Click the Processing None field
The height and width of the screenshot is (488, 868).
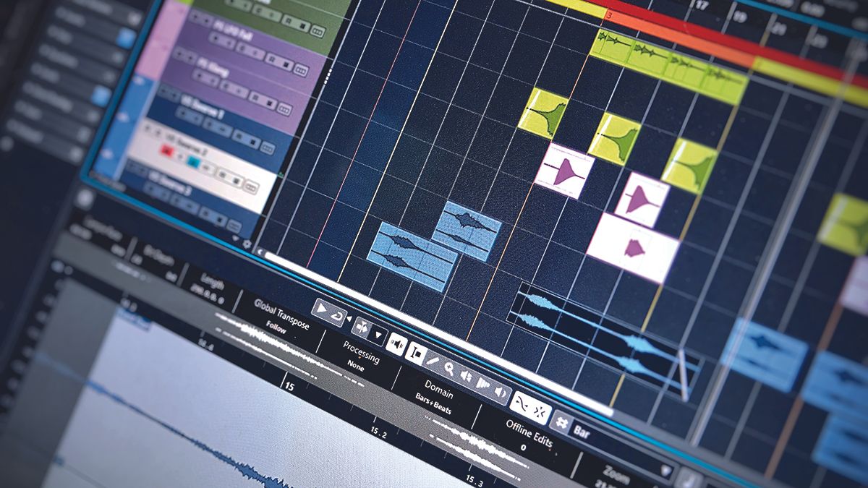pyautogui.click(x=354, y=364)
